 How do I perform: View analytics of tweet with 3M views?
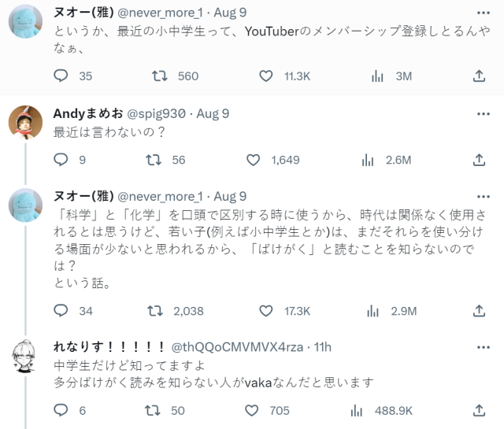(377, 76)
